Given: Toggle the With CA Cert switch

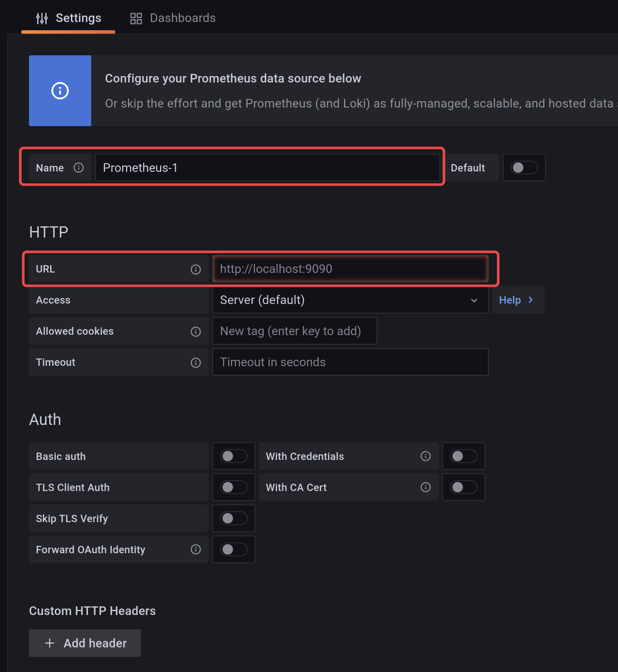Looking at the screenshot, I should point(464,487).
